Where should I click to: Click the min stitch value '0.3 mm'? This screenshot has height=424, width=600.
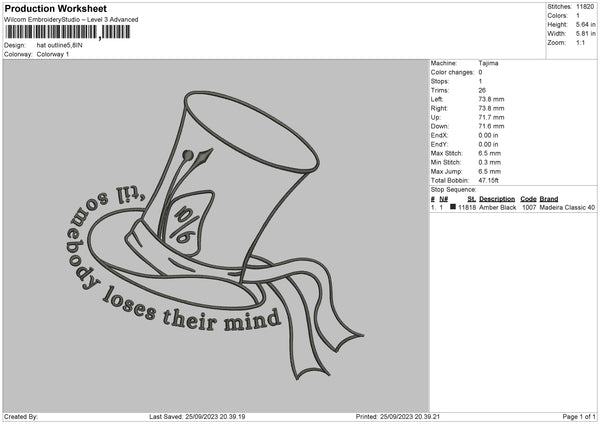[489, 162]
